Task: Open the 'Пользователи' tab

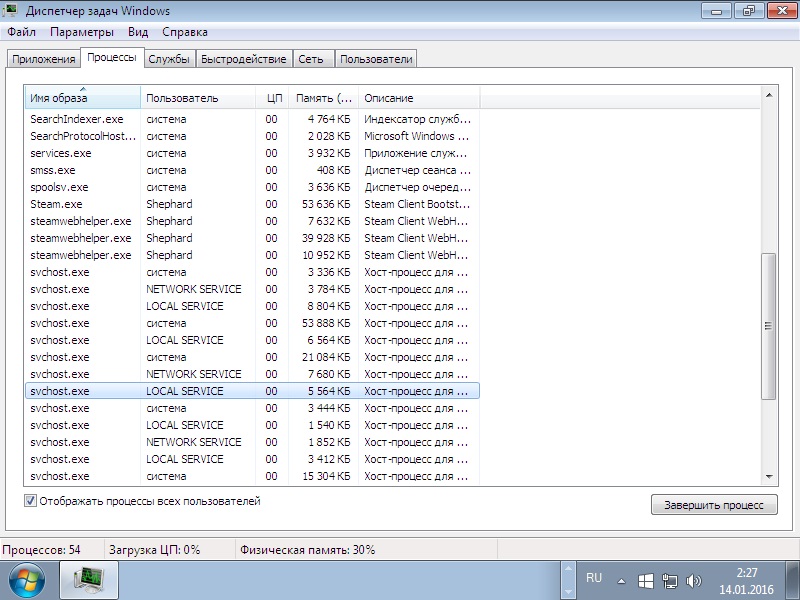Action: coord(376,59)
